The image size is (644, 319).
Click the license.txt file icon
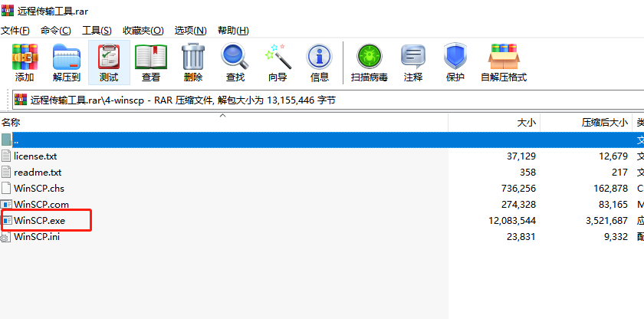pos(6,156)
